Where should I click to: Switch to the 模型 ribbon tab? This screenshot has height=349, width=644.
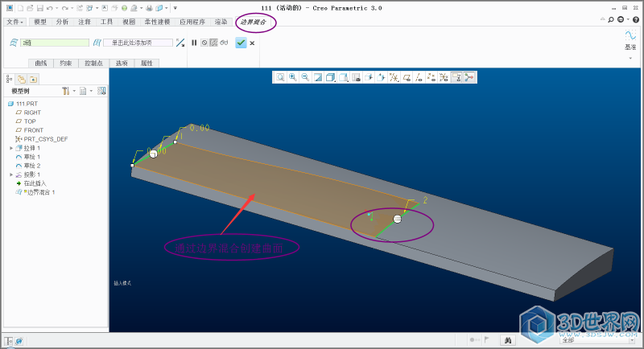pos(40,22)
